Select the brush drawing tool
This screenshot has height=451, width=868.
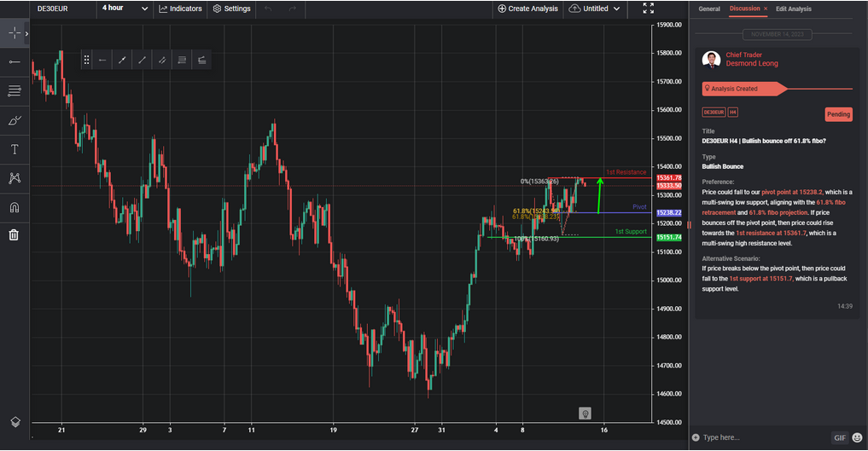[15, 120]
